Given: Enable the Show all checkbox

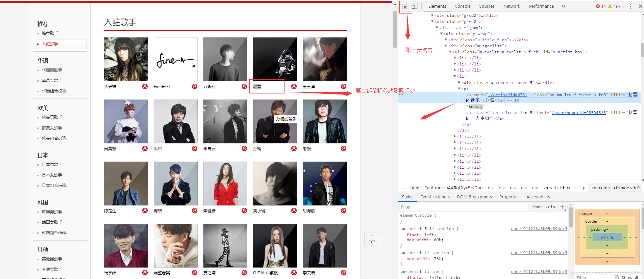Looking at the screenshot, I should 617,277.
